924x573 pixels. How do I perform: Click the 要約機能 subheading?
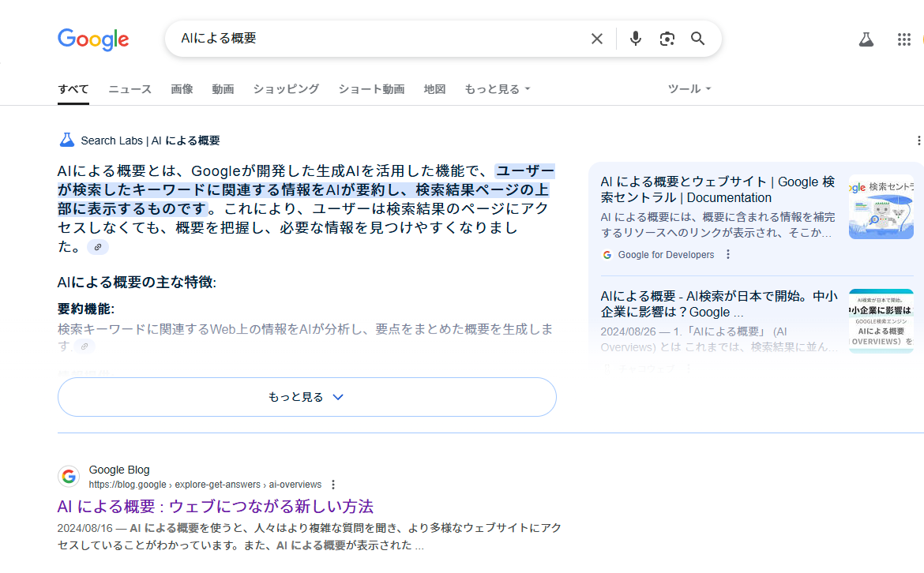[86, 309]
